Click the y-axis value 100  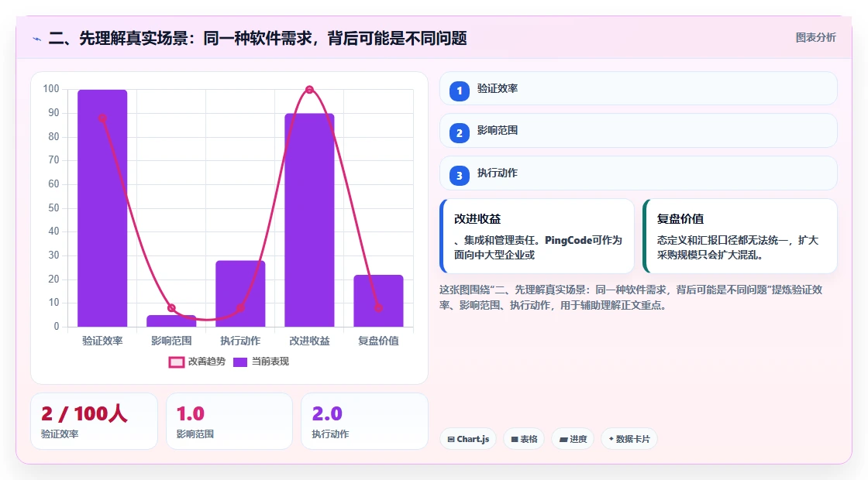pos(51,89)
